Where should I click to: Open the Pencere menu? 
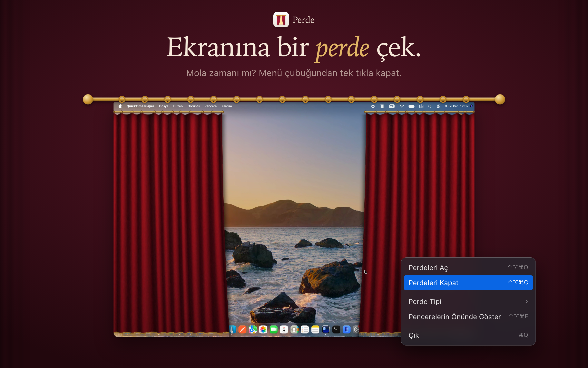[210, 106]
